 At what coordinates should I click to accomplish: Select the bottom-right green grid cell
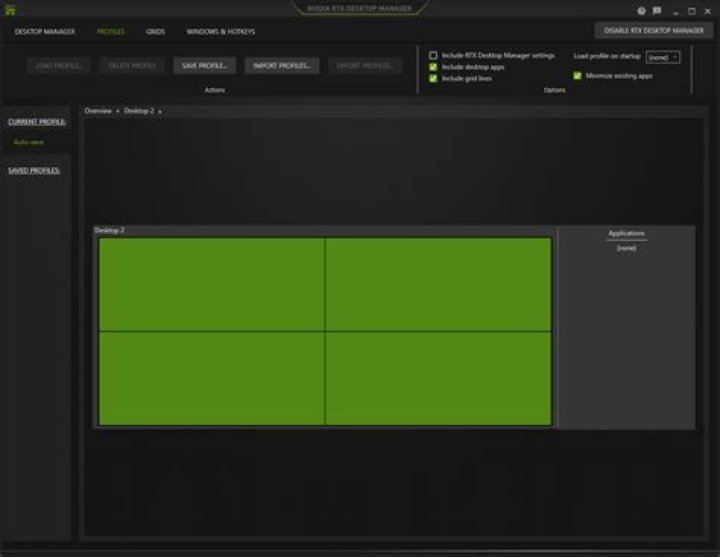coord(439,378)
